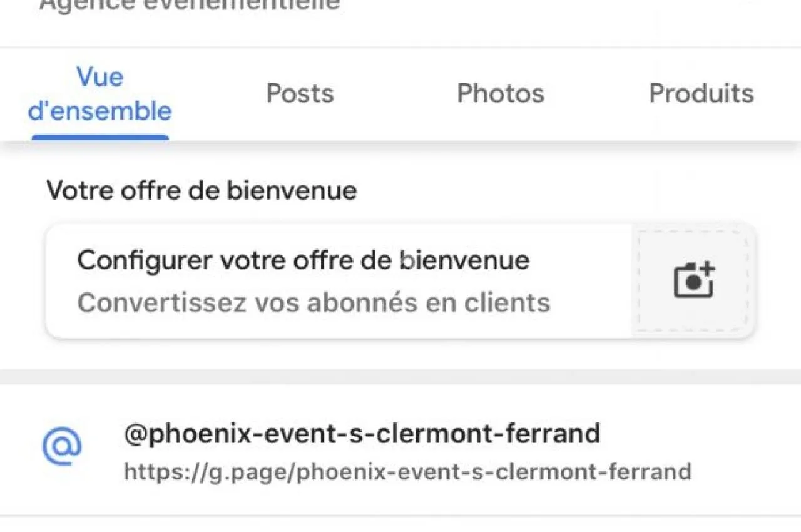Open the Photos tab
The image size is (801, 532).
point(501,94)
